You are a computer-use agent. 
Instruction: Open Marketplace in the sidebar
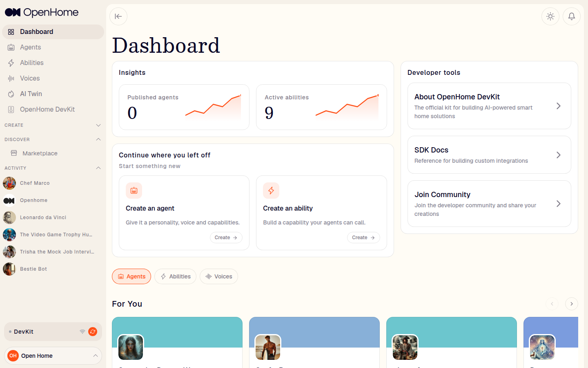(53, 153)
